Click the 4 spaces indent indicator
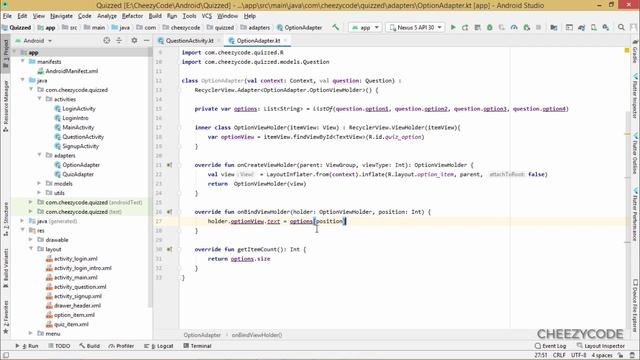Image resolution: width=640 pixels, height=360 pixels. [602, 355]
